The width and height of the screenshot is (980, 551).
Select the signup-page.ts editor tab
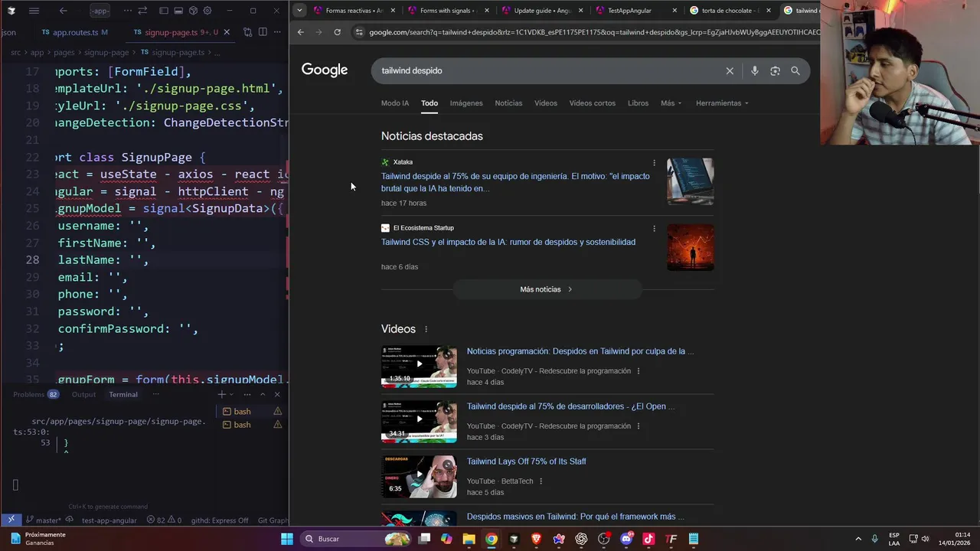click(x=175, y=33)
